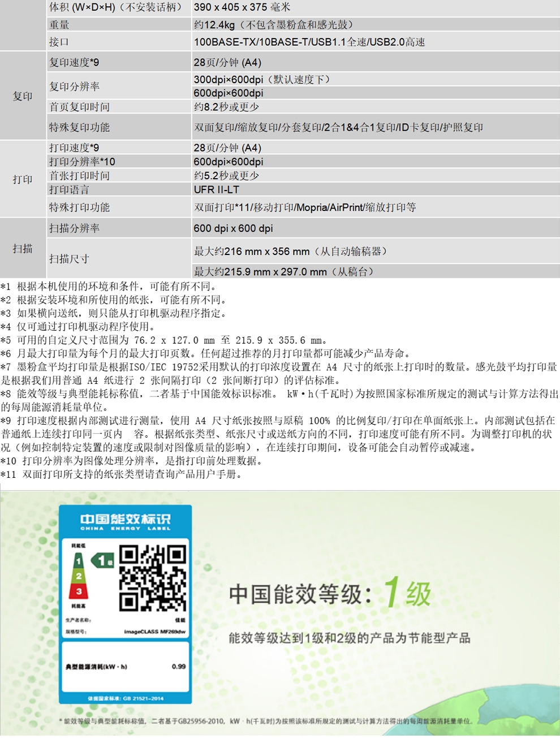Select the 0.99 energy consumption value
The width and height of the screenshot is (560, 739).
179,667
